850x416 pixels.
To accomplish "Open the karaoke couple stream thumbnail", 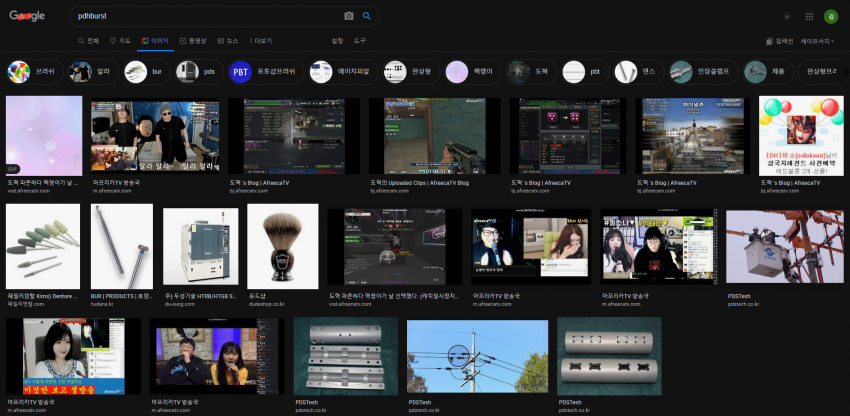I will pos(217,356).
